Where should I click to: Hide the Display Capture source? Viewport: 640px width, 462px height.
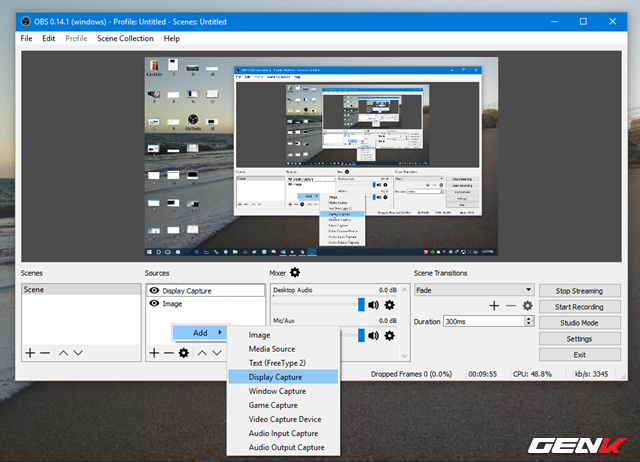pos(154,291)
